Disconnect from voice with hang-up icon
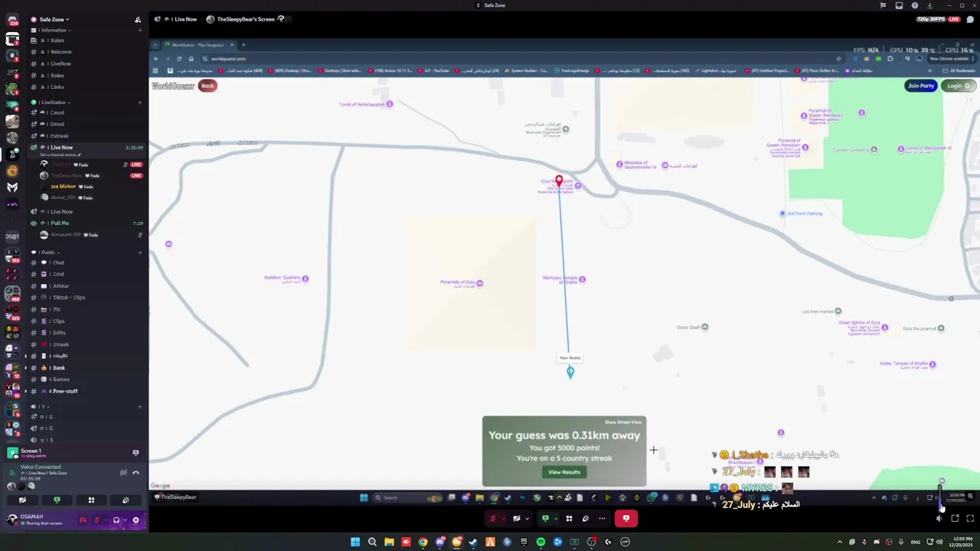980x551 pixels. 136,472
